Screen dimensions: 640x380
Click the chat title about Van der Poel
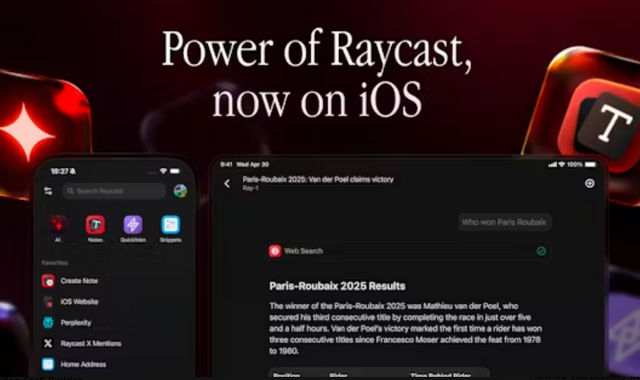click(318, 179)
